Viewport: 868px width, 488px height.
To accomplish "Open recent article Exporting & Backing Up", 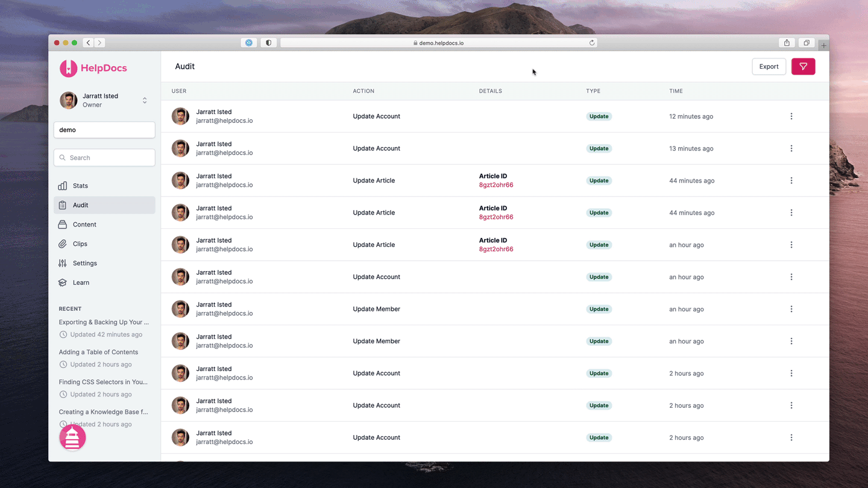I will click(104, 322).
